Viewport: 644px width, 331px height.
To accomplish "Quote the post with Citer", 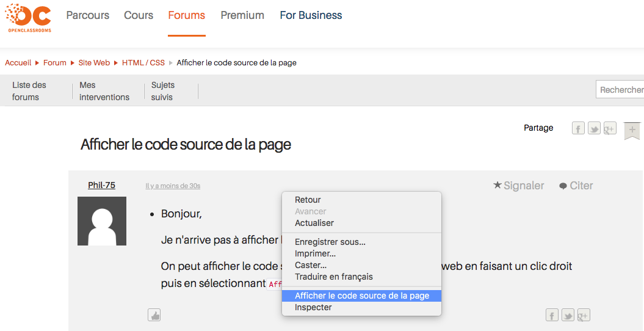I will tap(576, 186).
